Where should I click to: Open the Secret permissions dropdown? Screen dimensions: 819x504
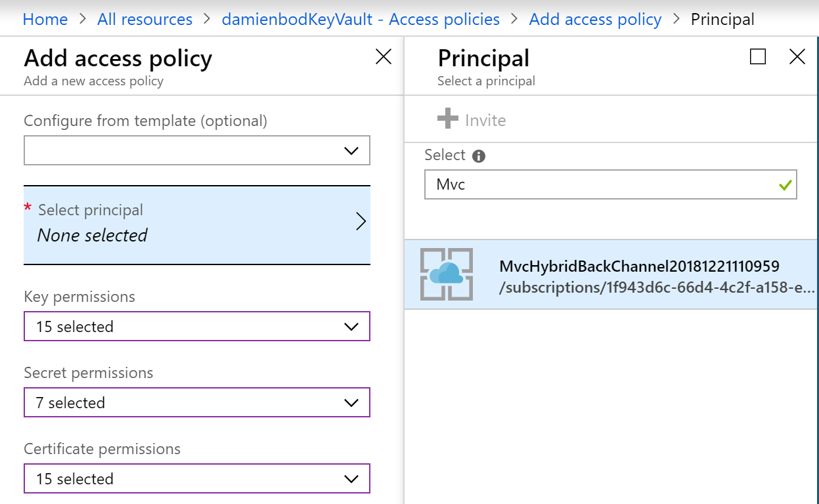click(x=351, y=403)
